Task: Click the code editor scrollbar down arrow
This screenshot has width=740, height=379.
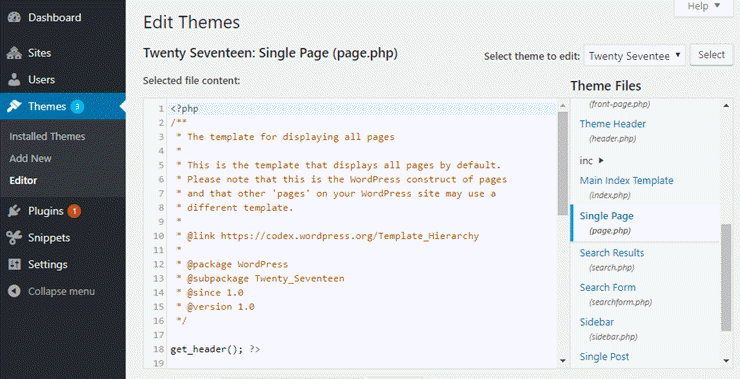Action: point(563,361)
